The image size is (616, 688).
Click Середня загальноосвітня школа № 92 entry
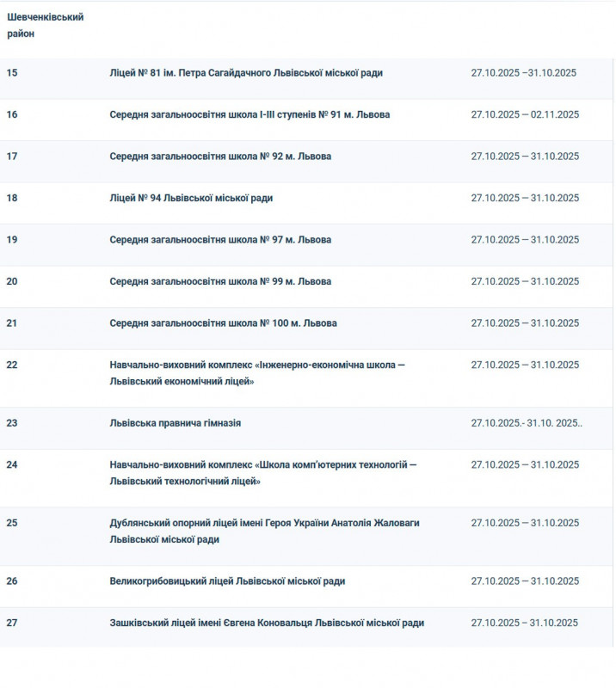220,157
